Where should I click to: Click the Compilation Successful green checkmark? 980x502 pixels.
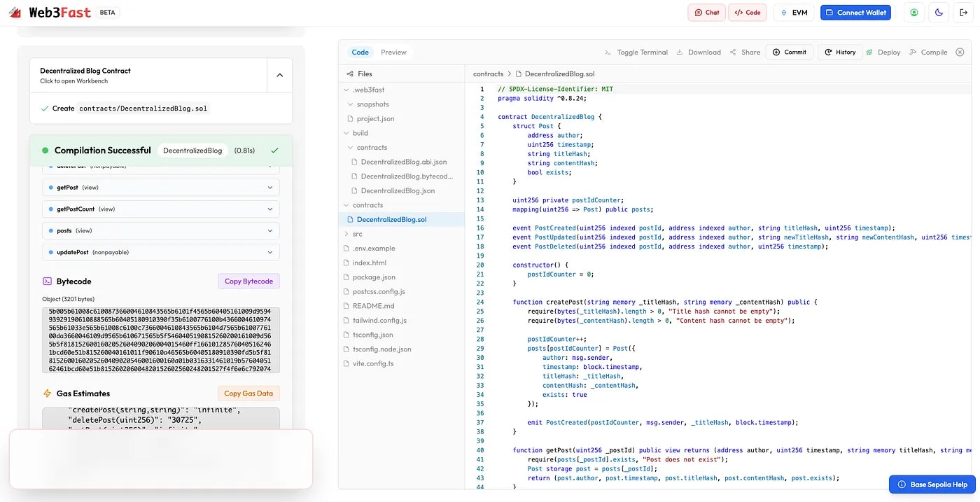coord(274,150)
